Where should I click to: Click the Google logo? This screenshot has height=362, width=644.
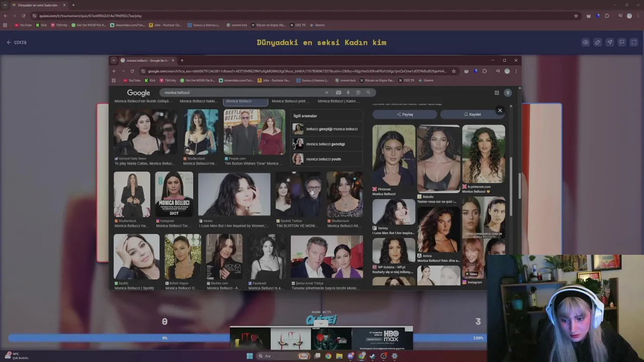tap(138, 93)
